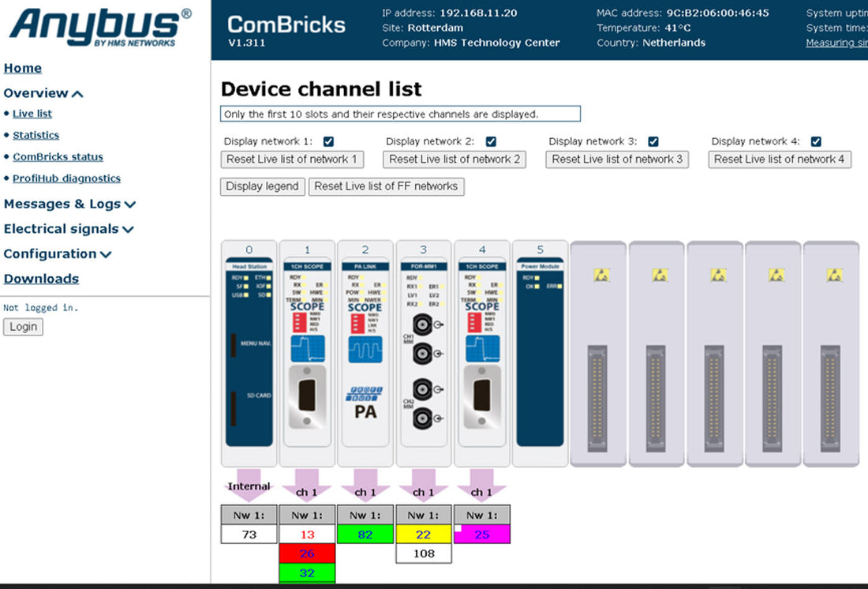Open the Home page
Image resolution: width=868 pixels, height=589 pixels.
coord(23,68)
